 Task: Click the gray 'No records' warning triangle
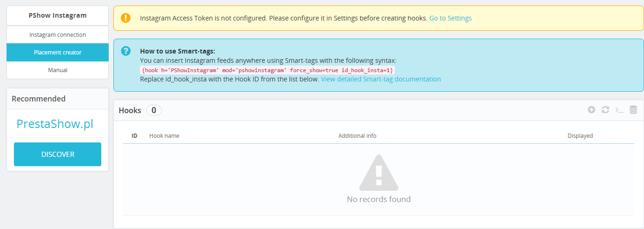(x=379, y=173)
